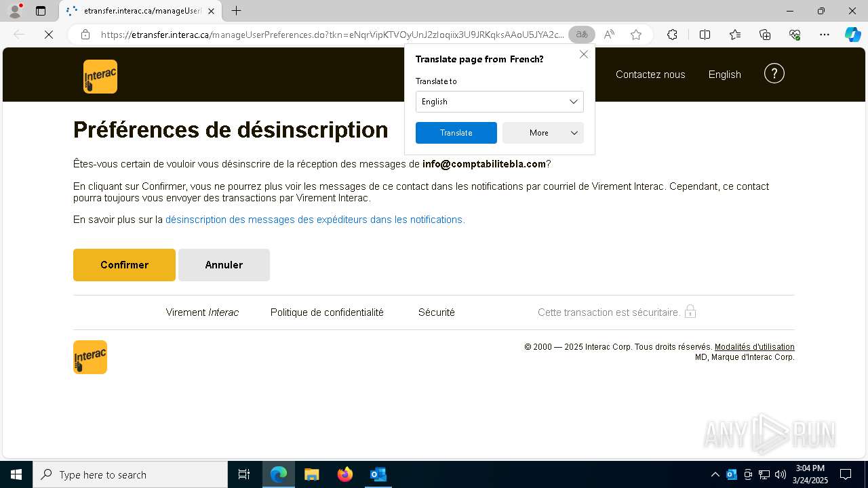Screen dimensions: 868x488
Task: Click the Interac logo in the footer
Action: (90, 357)
